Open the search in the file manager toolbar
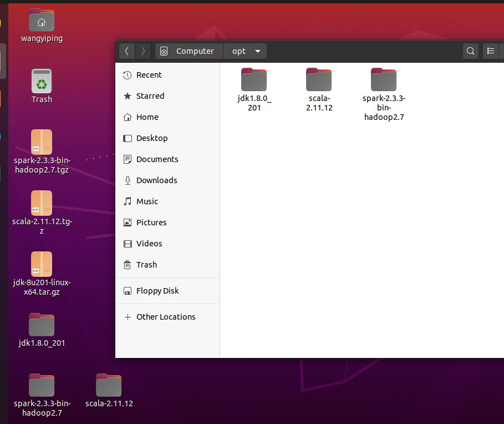 click(470, 51)
